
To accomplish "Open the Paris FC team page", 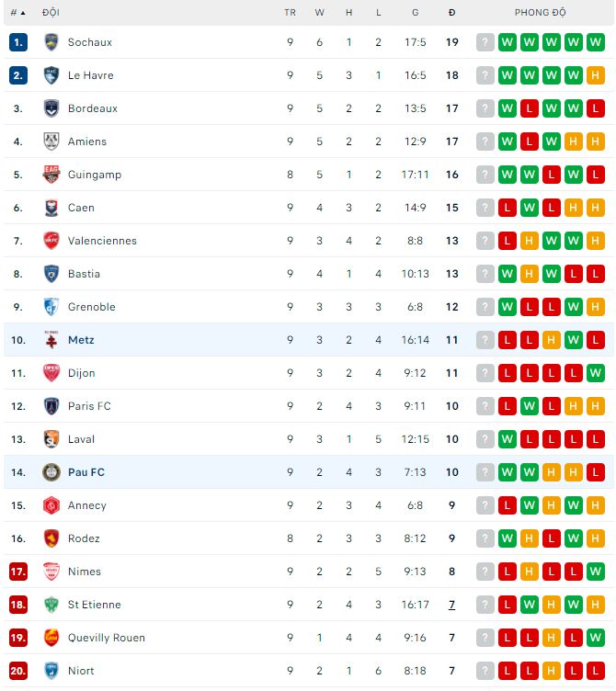I will [89, 406].
